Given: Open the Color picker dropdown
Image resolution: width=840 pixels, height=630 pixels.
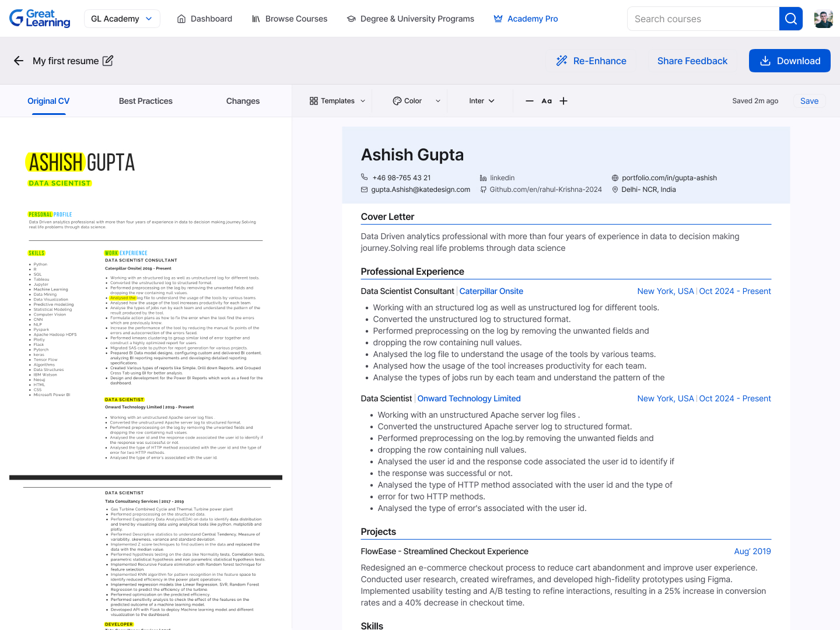Looking at the screenshot, I should [416, 101].
